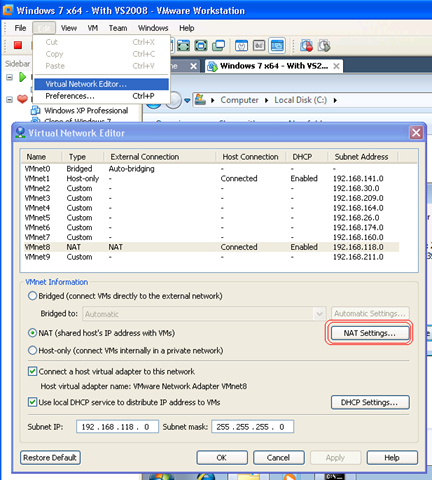This screenshot has width=432, height=480.
Task: Click the Cancel button
Action: coord(279,458)
